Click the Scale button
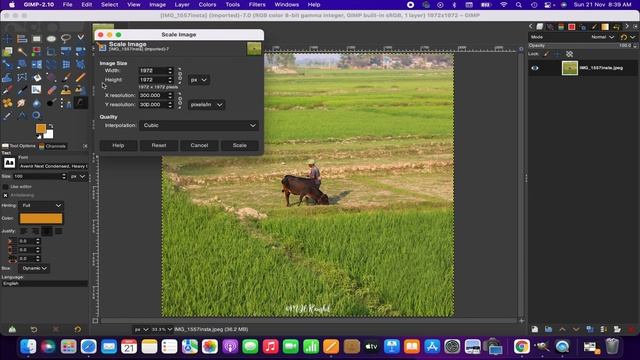640x360 pixels. pyautogui.click(x=240, y=145)
